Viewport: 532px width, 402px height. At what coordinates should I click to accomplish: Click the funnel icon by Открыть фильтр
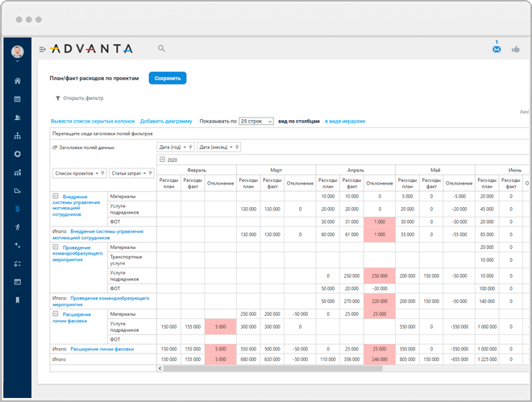[x=58, y=98]
